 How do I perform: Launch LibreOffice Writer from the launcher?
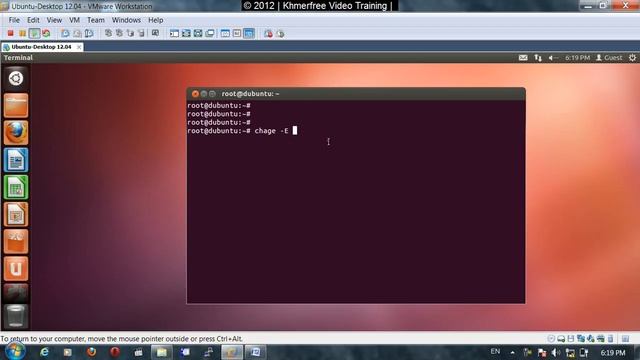[x=16, y=160]
